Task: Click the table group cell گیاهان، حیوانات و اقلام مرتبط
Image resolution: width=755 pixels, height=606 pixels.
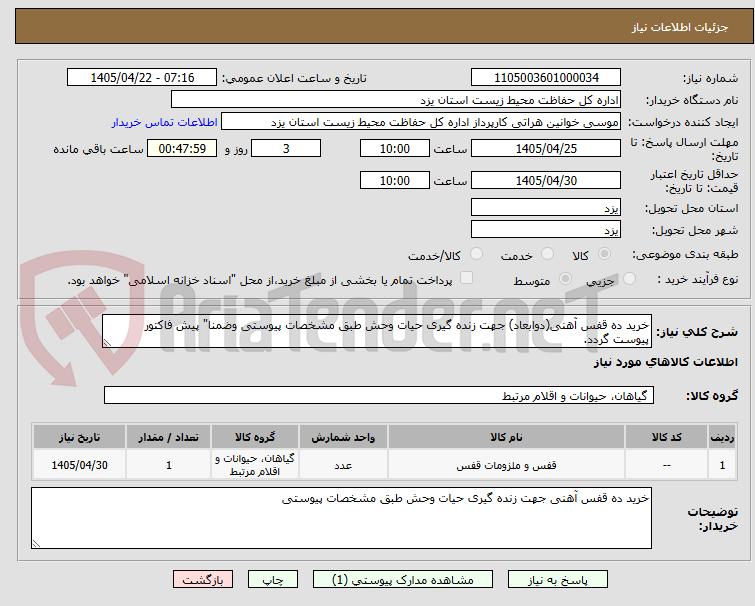Action: click(x=255, y=465)
